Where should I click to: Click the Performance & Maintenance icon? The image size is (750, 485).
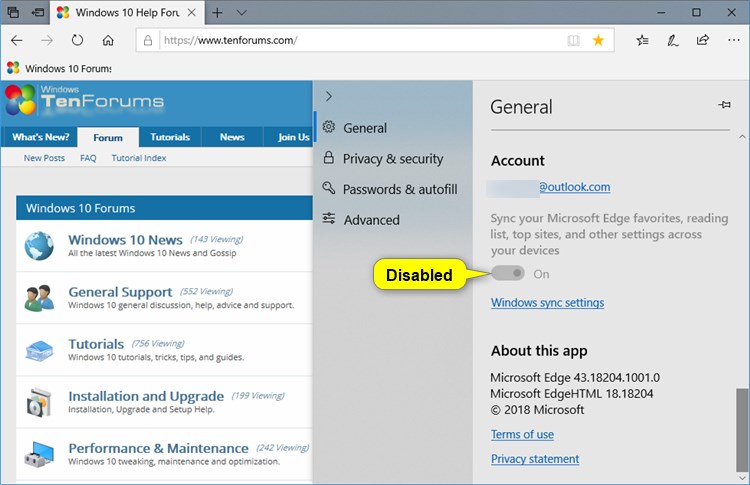(x=39, y=454)
